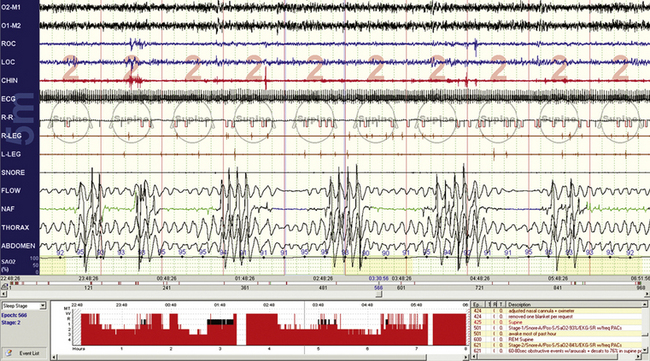Click the hypnogram scrollbar right arrow
This screenshot has height=361, width=650.
(x=465, y=357)
